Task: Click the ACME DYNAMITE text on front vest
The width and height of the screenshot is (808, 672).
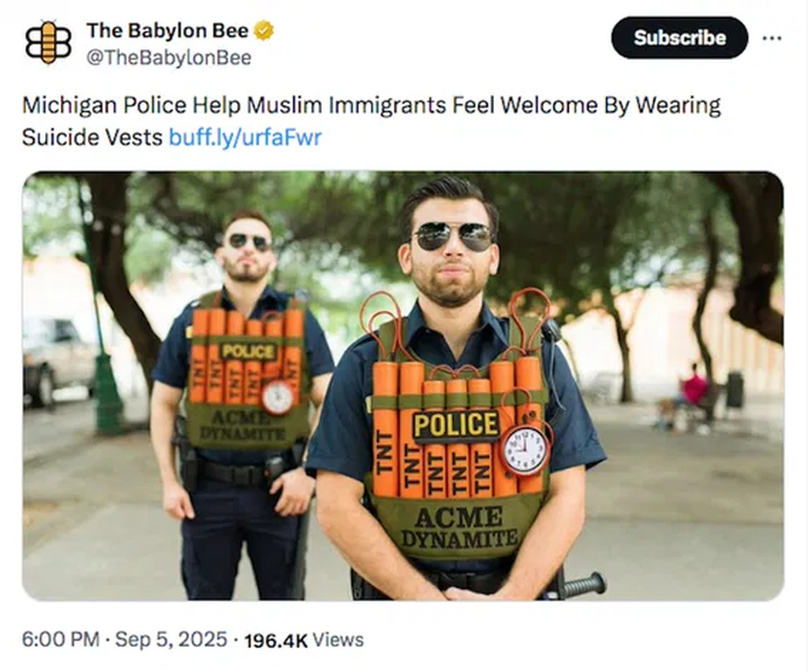Action: coord(458,527)
